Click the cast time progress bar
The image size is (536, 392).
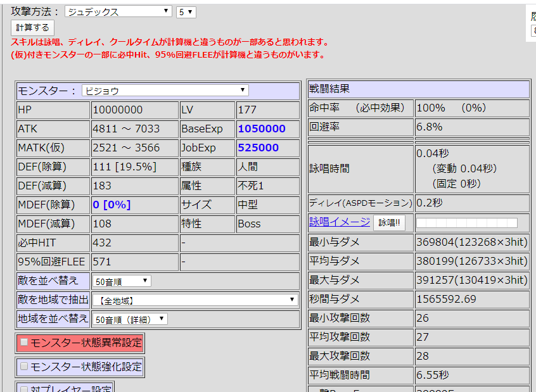(x=466, y=223)
